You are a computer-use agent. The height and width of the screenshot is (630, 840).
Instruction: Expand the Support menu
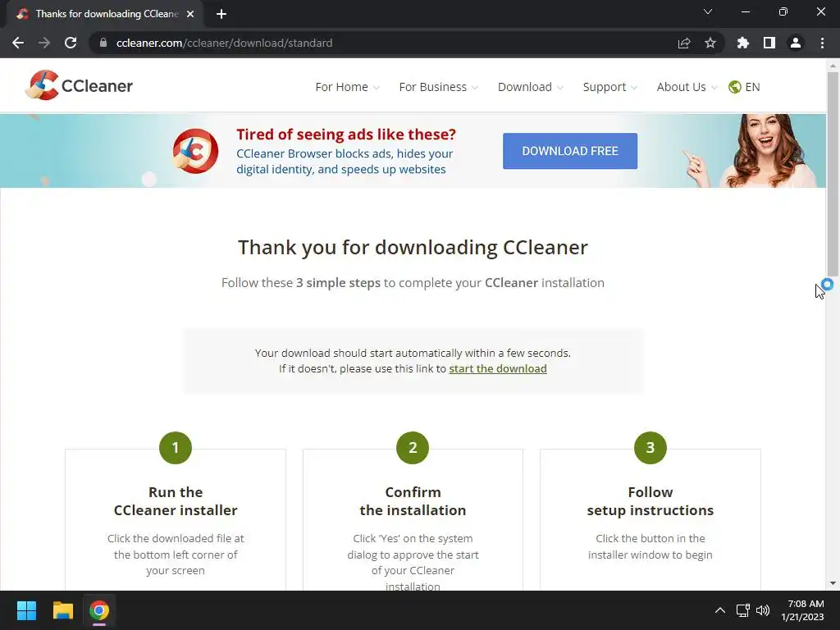(x=609, y=87)
